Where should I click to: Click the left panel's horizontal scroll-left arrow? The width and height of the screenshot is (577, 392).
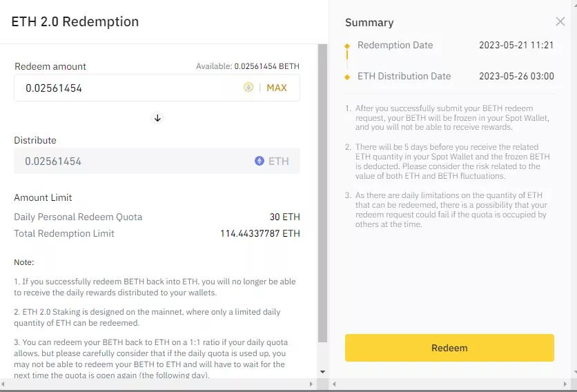(4, 384)
